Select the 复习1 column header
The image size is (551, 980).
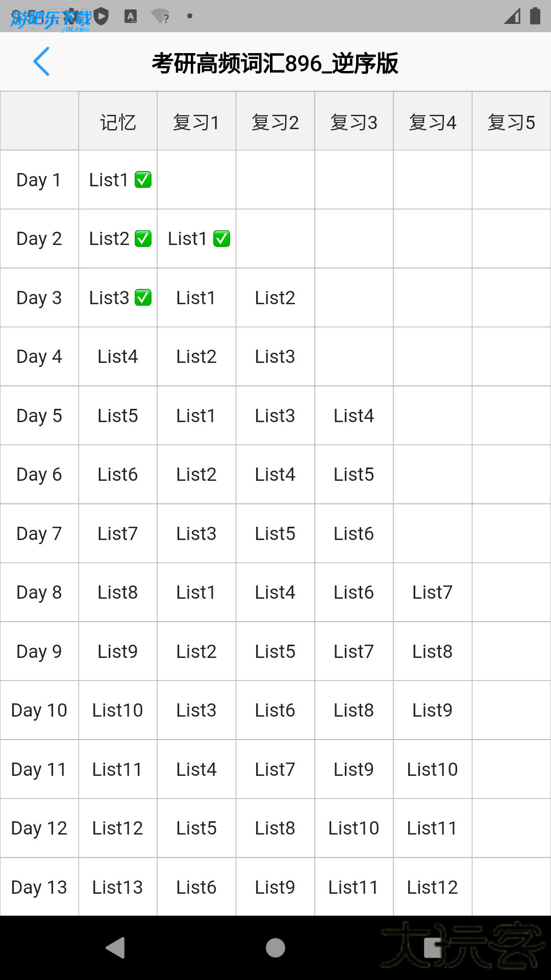pyautogui.click(x=196, y=122)
